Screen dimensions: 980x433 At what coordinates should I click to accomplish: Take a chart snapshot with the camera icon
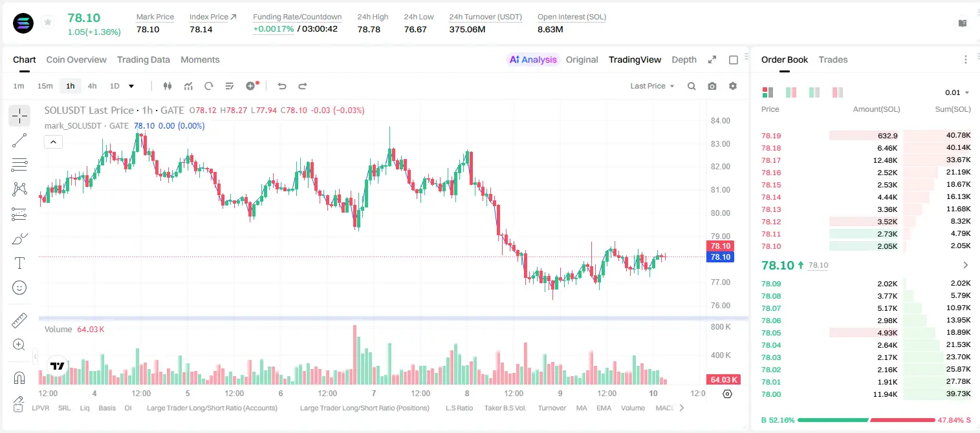712,86
